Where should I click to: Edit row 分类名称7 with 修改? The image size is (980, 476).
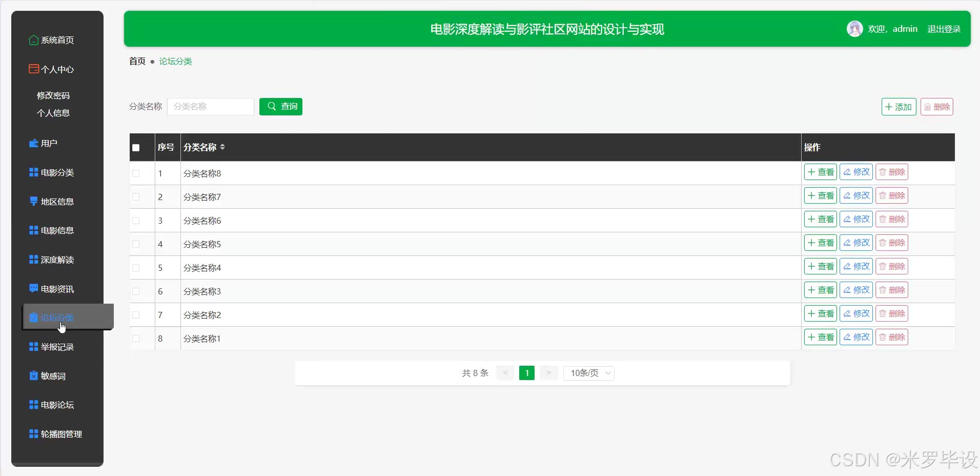tap(856, 195)
